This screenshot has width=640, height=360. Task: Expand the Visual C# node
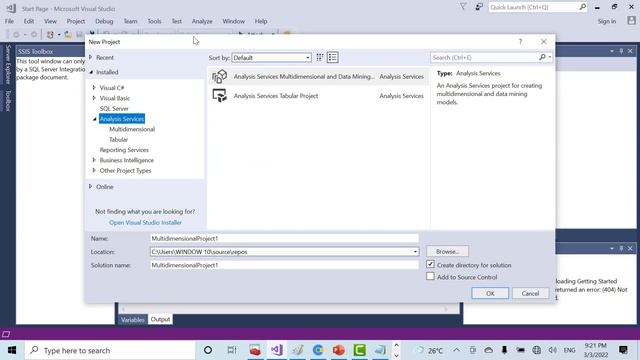pyautogui.click(x=94, y=87)
